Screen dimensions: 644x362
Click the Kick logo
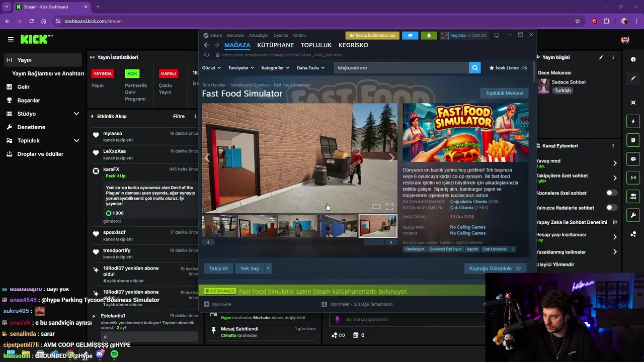(37, 39)
